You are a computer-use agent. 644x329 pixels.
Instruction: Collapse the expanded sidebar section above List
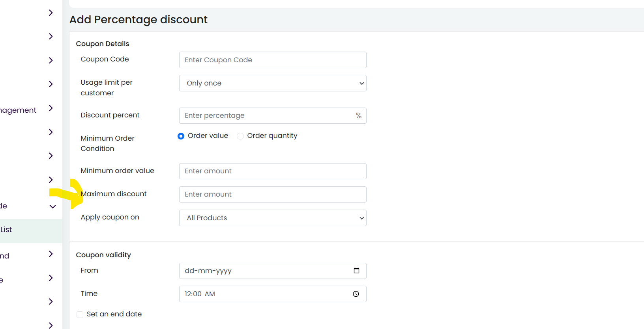tap(52, 206)
